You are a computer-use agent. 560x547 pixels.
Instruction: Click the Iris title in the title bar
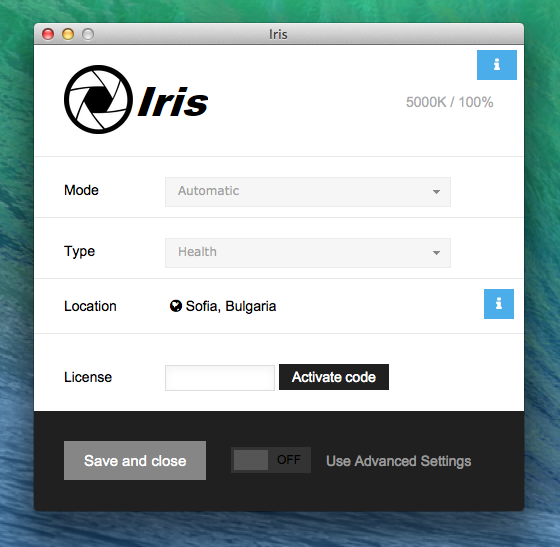[x=278, y=35]
